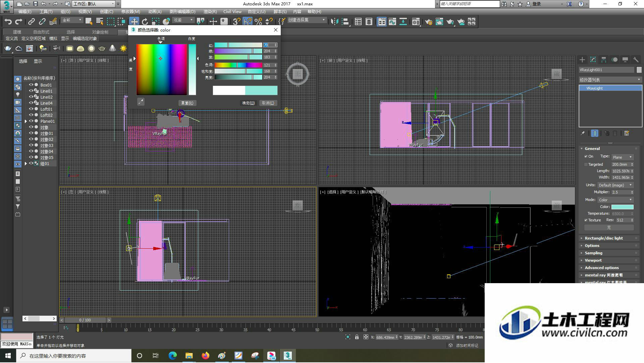Viewport: 644px width, 363px height.
Task: Expand the Options rollout
Action: click(609, 246)
